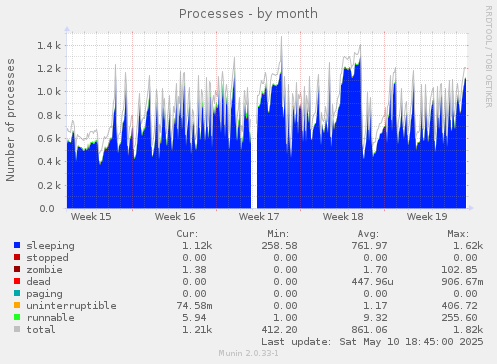The width and height of the screenshot is (497, 364).
Task: Click the '0.6 k' y-axis tick label
Action: pos(49,138)
